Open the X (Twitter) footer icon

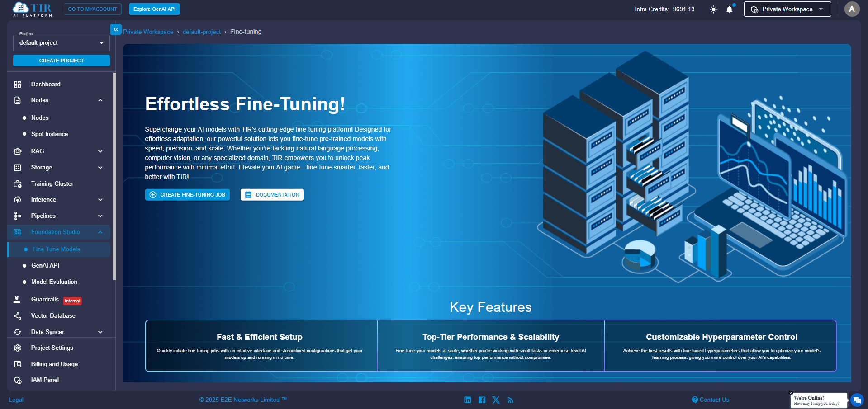coord(496,400)
